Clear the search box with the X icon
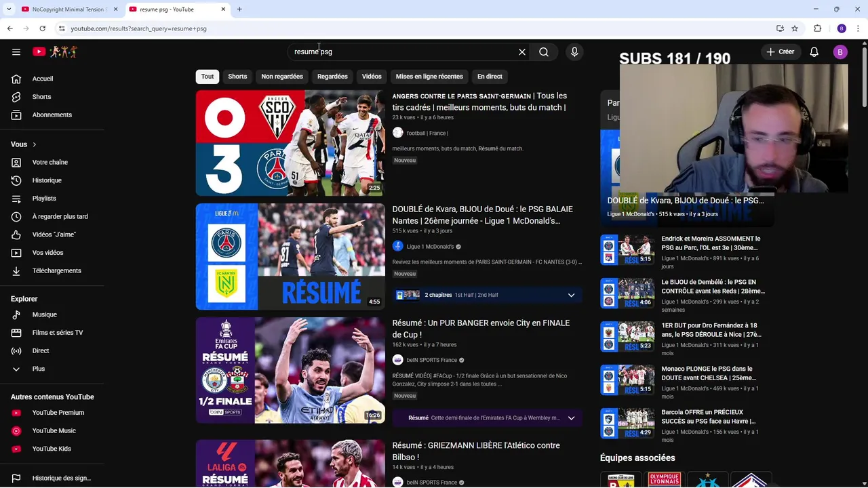The image size is (868, 488). (x=522, y=52)
